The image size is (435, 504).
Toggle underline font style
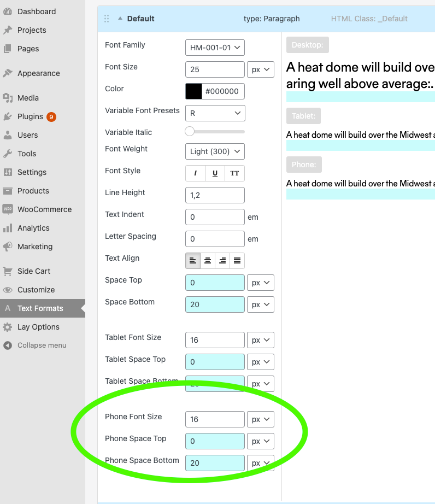[215, 173]
